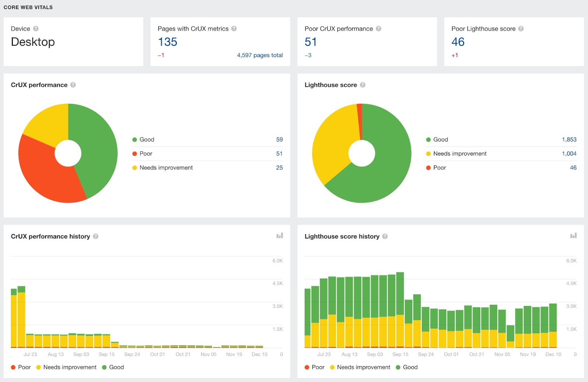Image resolution: width=588 pixels, height=382 pixels.
Task: Open the Device selector showing Desktop
Action: pos(33,42)
